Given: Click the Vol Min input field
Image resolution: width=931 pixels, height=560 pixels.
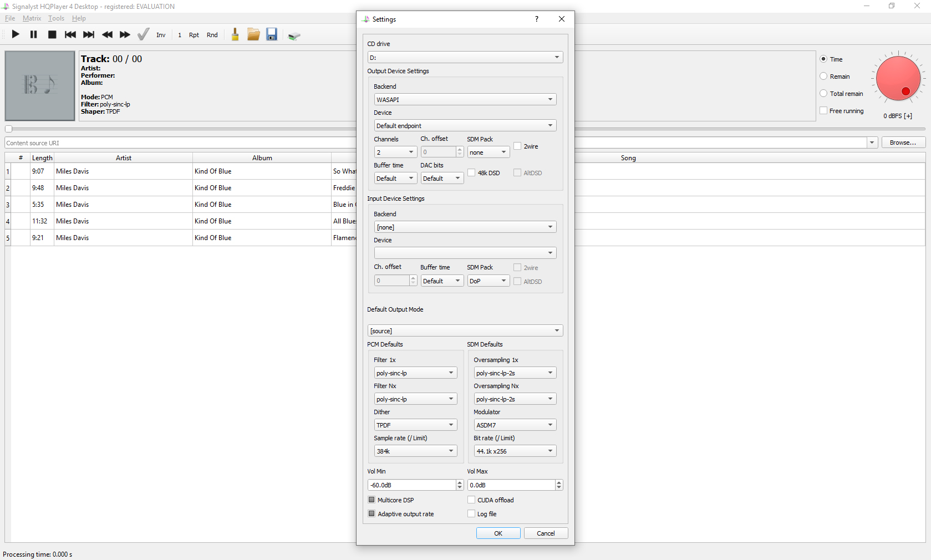Looking at the screenshot, I should click(411, 485).
